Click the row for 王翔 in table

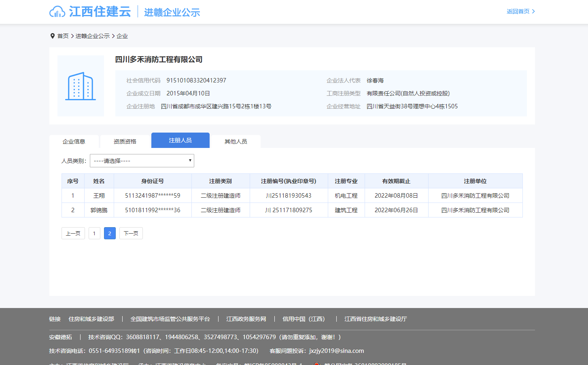click(x=99, y=196)
